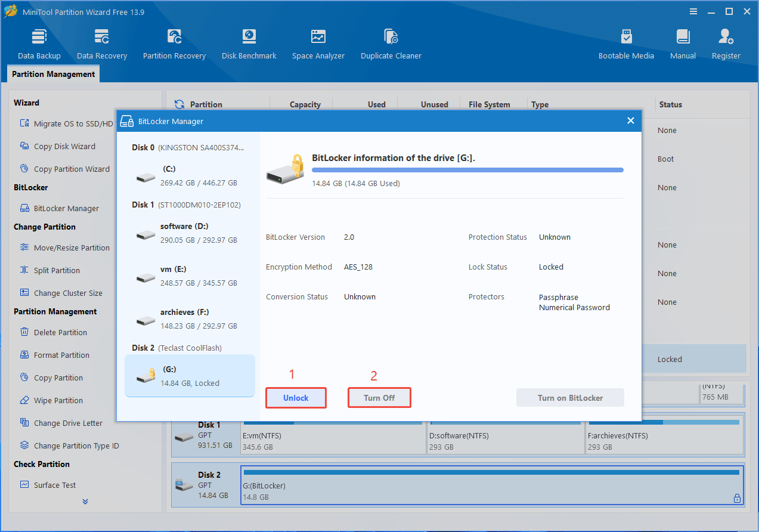
Task: Select E:vm(NTFS) partition in disk map
Action: click(333, 436)
